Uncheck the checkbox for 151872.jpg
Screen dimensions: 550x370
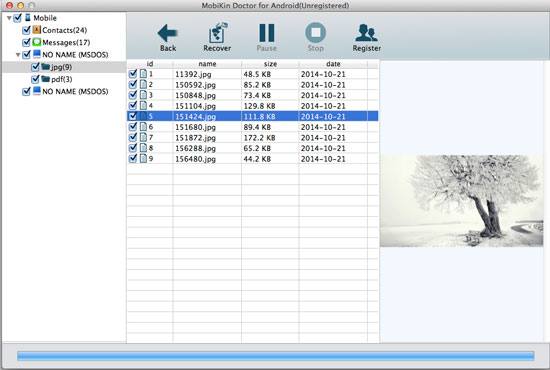click(x=133, y=137)
